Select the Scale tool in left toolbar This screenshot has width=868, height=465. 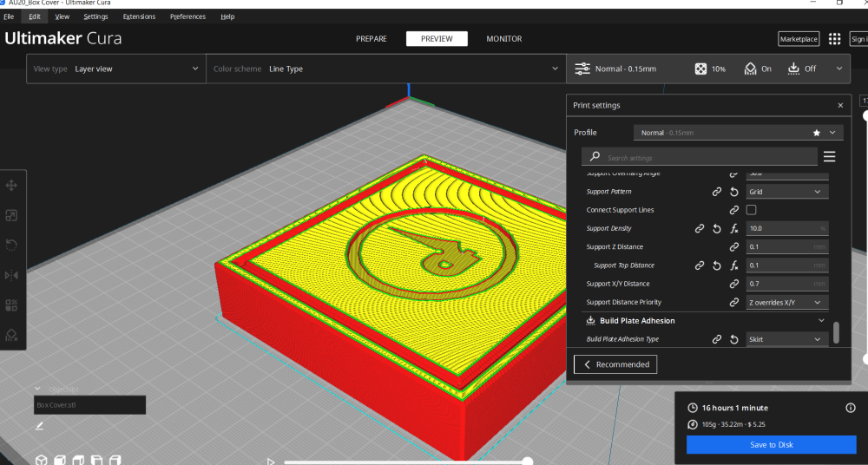point(11,215)
